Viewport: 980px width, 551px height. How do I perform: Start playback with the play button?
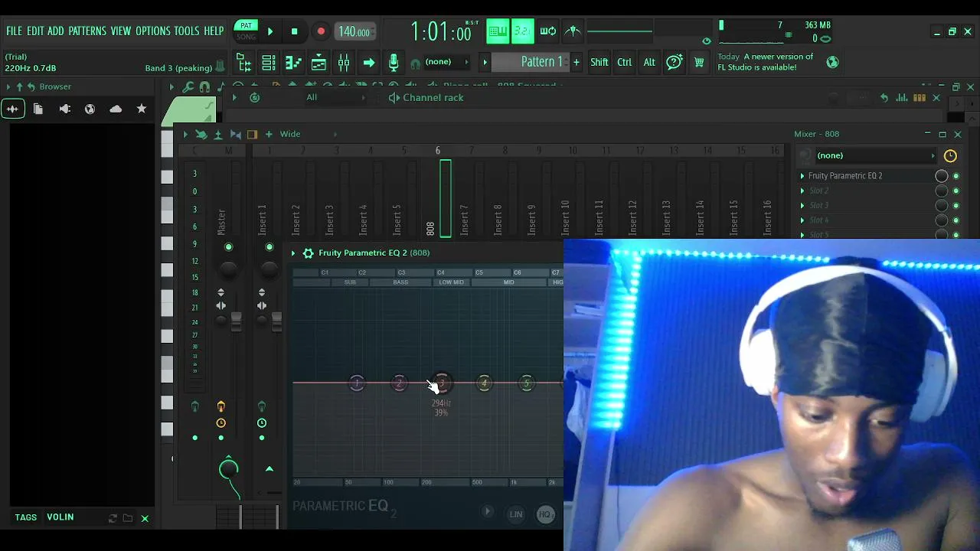[x=270, y=31]
